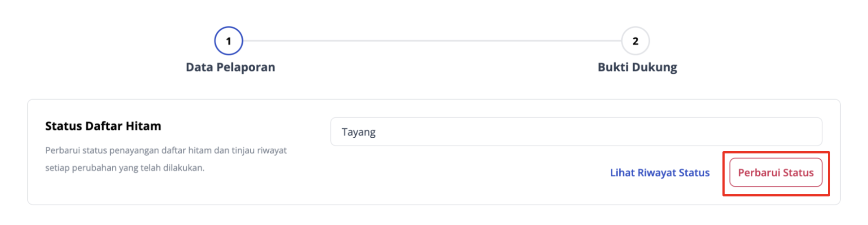
Task: Click the number 2 in the gray circle
Action: tap(635, 41)
